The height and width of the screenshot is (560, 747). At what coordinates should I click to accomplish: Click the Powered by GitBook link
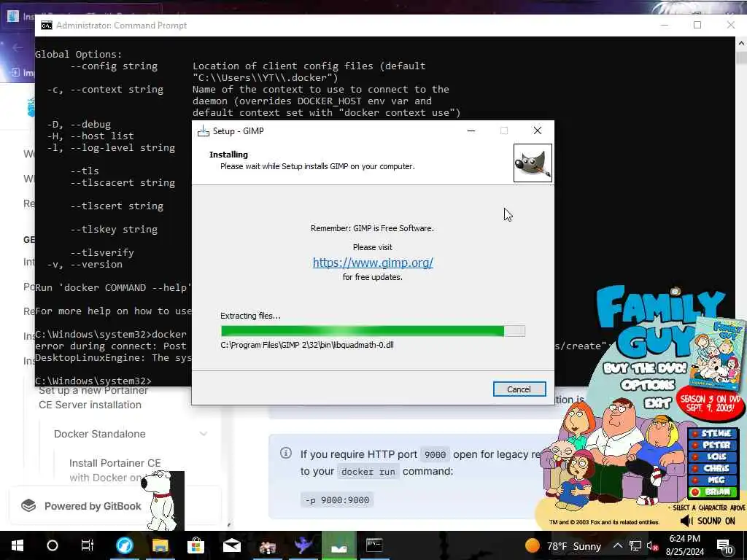coord(93,506)
